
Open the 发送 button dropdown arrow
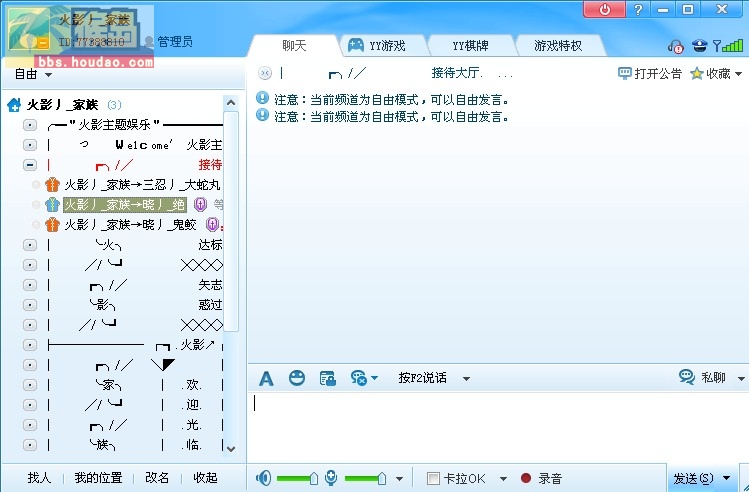coord(727,478)
